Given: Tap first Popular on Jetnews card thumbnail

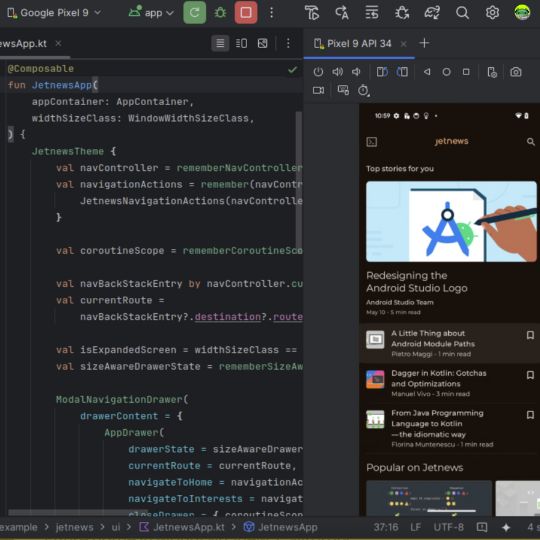Looking at the screenshot, I should [x=429, y=498].
